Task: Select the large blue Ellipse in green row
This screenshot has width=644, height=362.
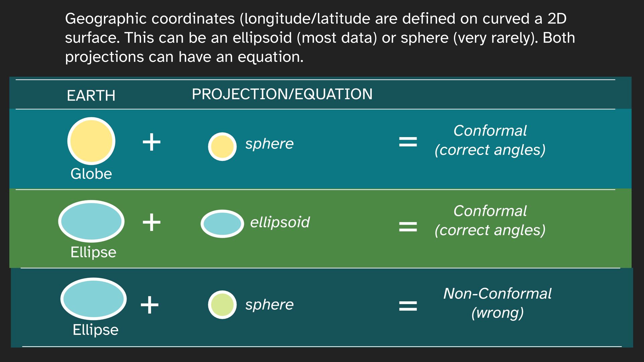Action: pyautogui.click(x=91, y=221)
